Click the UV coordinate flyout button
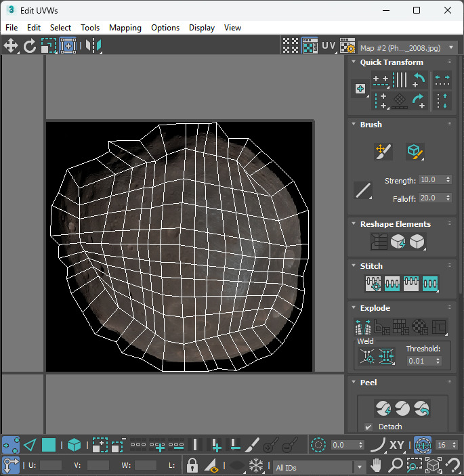 coord(329,46)
